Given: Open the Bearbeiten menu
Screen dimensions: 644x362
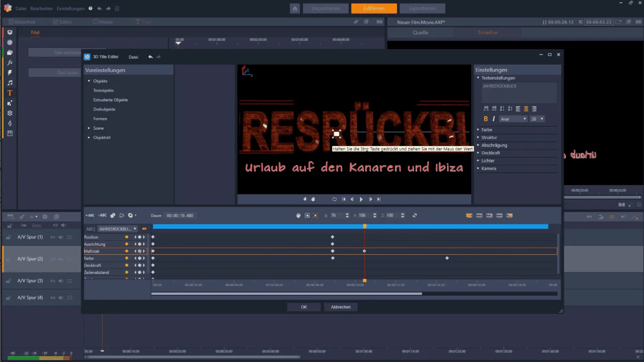Looking at the screenshot, I should [42, 9].
